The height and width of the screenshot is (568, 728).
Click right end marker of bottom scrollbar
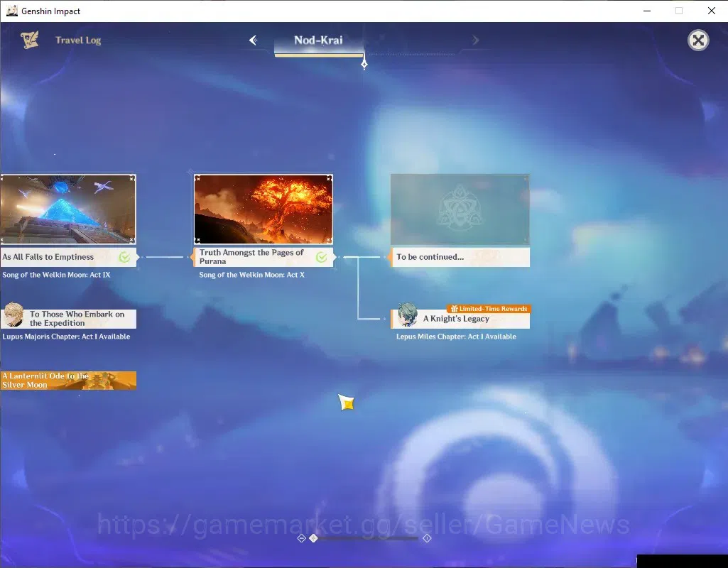click(427, 538)
